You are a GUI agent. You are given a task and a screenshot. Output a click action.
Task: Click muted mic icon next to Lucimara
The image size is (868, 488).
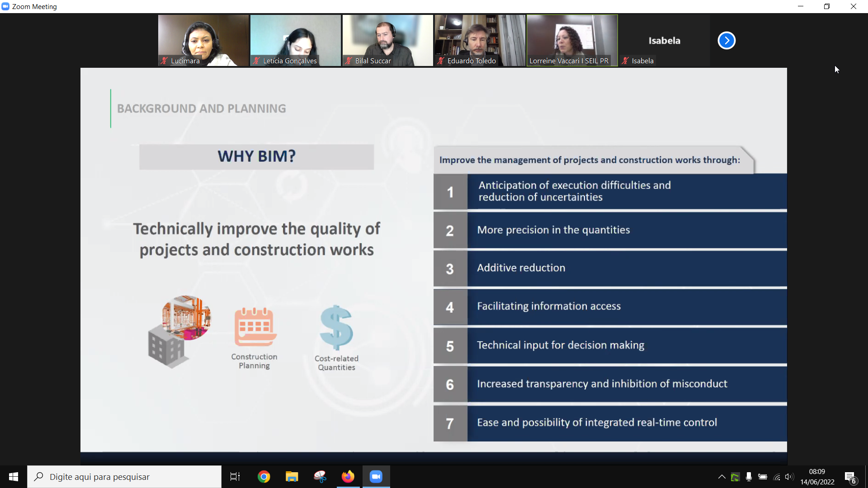point(165,61)
